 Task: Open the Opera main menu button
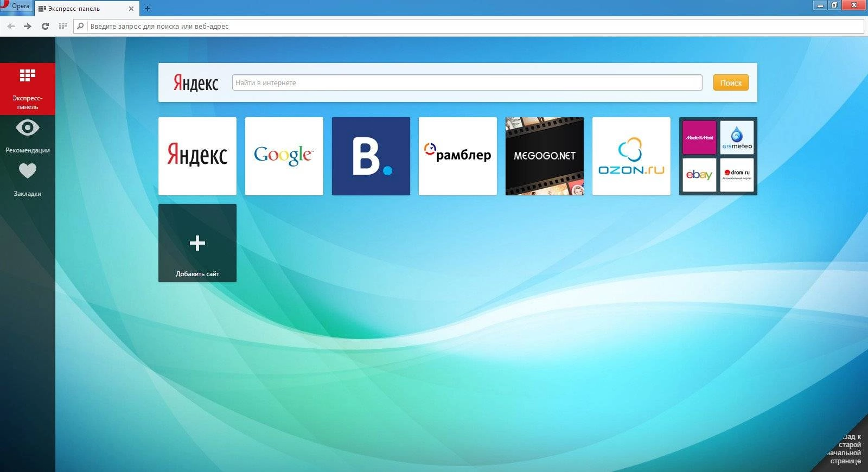tap(16, 6)
